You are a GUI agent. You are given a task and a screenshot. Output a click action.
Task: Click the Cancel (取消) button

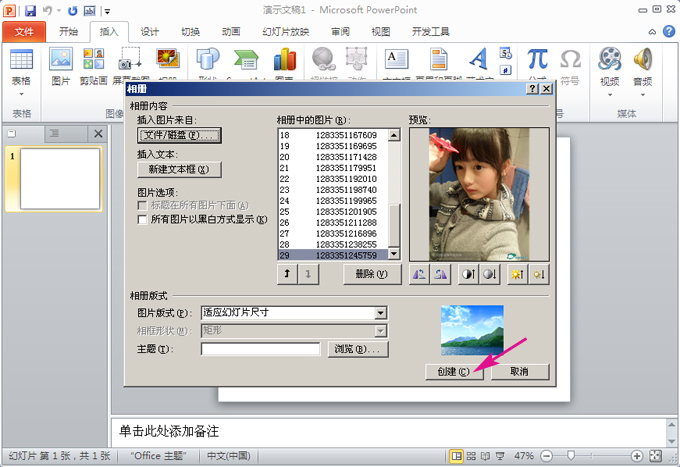pyautogui.click(x=520, y=372)
